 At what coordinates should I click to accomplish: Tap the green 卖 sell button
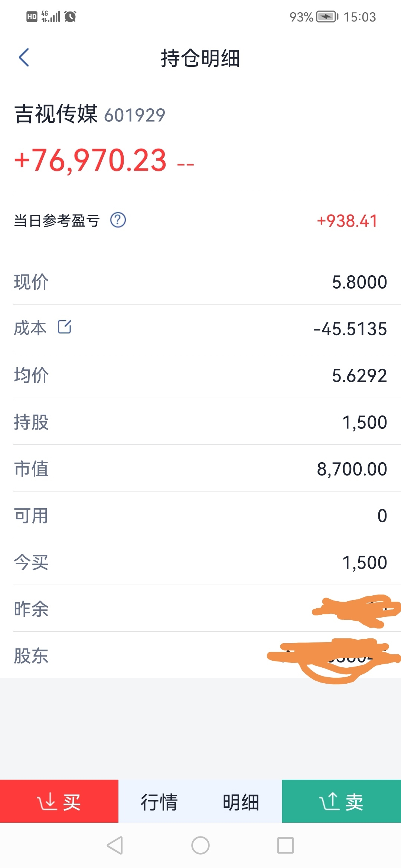pos(342,801)
